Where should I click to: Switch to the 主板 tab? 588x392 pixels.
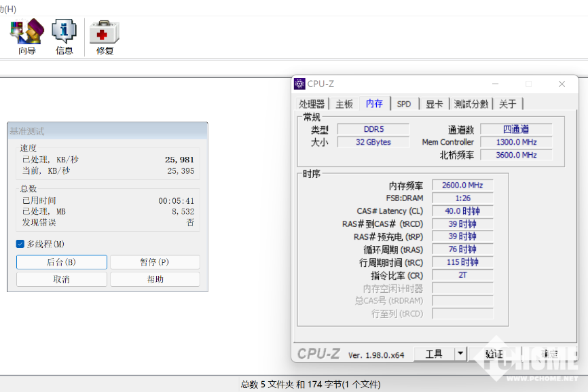pos(344,104)
